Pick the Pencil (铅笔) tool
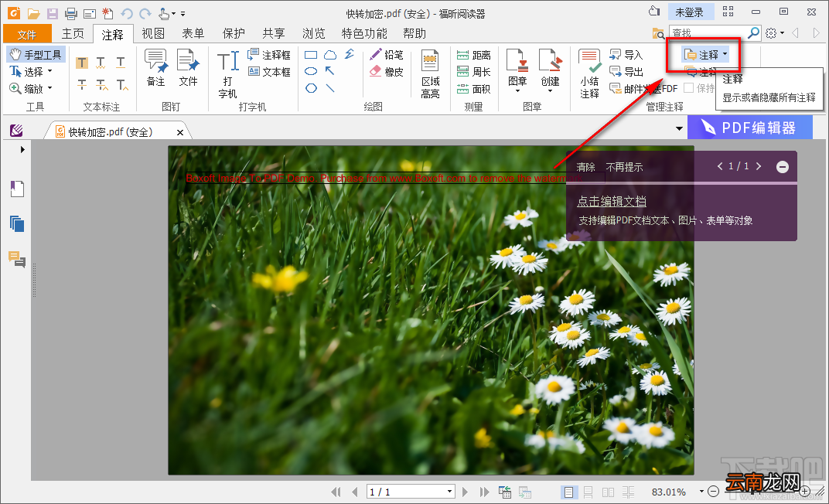 click(387, 54)
